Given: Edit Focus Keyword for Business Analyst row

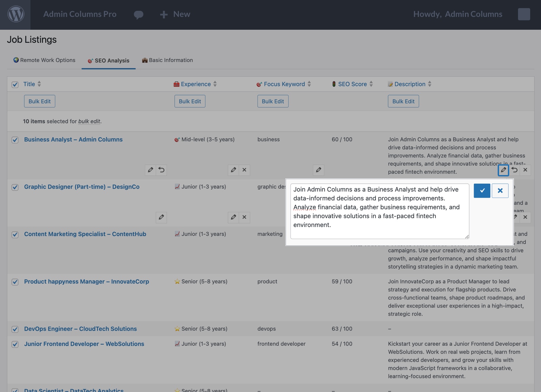Looking at the screenshot, I should [x=318, y=170].
